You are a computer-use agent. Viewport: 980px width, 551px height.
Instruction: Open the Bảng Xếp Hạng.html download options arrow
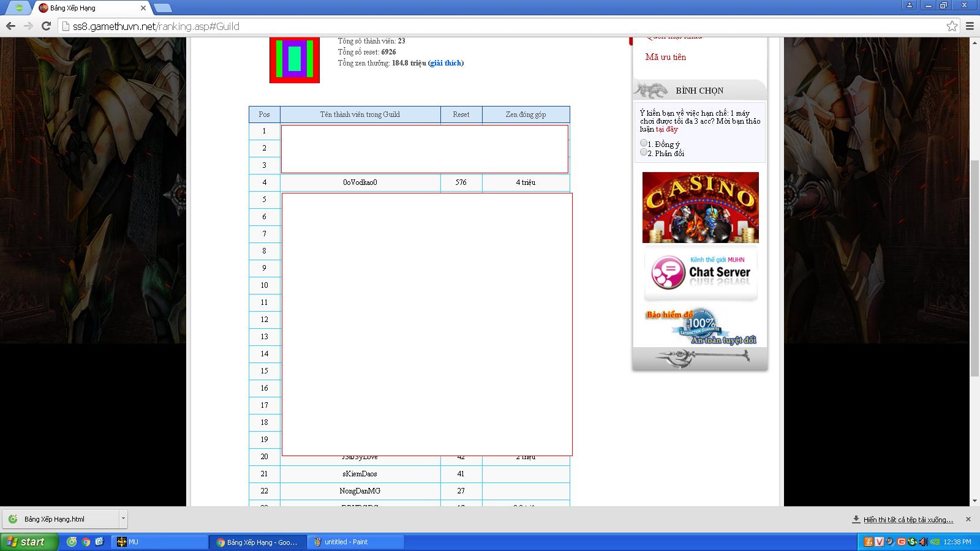[123, 519]
